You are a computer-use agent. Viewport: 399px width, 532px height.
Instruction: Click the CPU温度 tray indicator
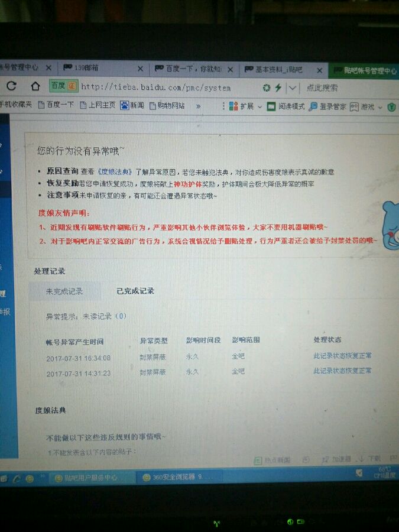384,472
